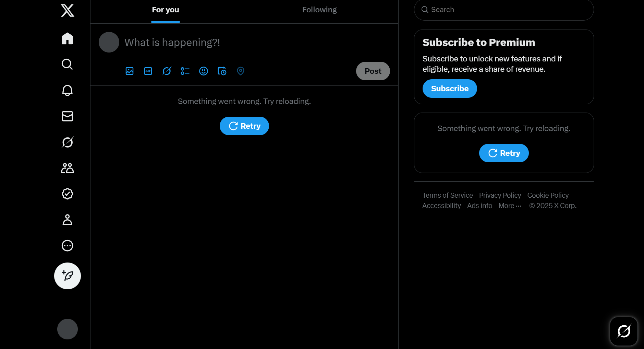
Task: Schedule the post with calendar icon
Action: point(222,71)
